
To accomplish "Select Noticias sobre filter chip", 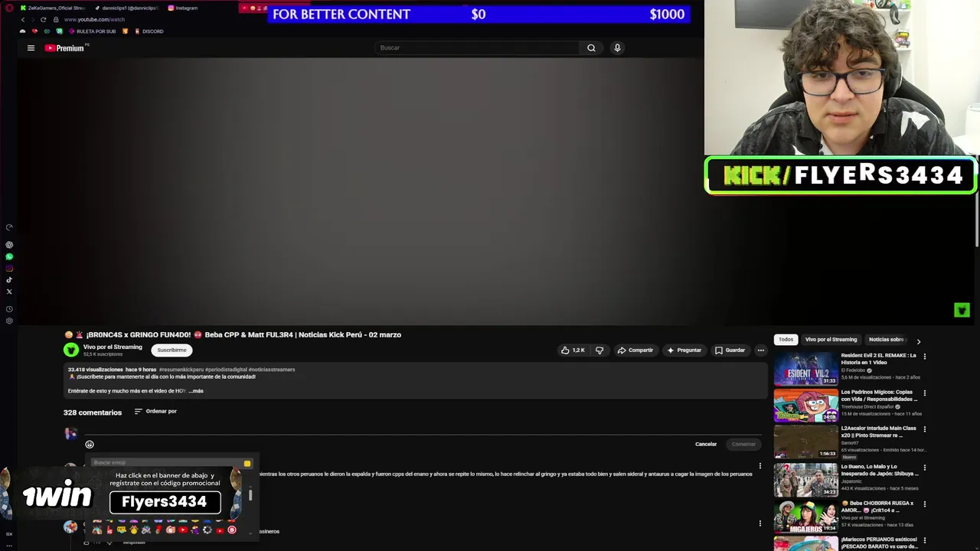I will coord(887,340).
